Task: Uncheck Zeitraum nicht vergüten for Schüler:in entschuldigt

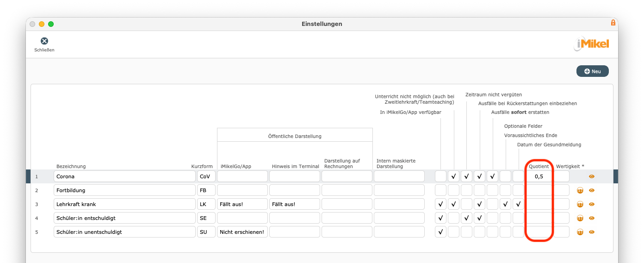Action: 466,218
